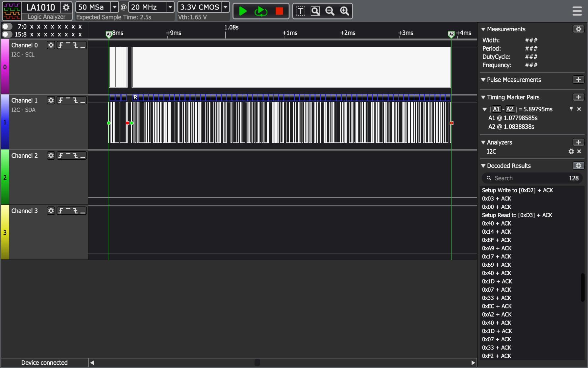Remove the I2C analyzer
The width and height of the screenshot is (588, 368).
point(579,151)
